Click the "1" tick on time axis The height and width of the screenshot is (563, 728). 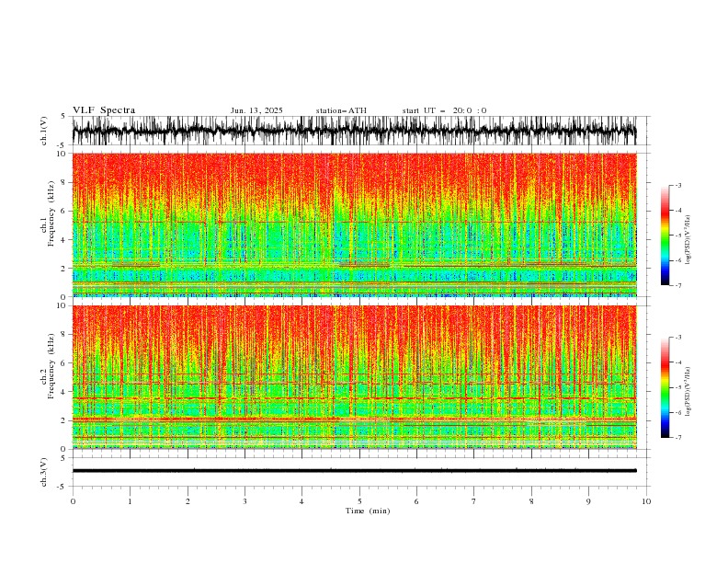(x=130, y=501)
